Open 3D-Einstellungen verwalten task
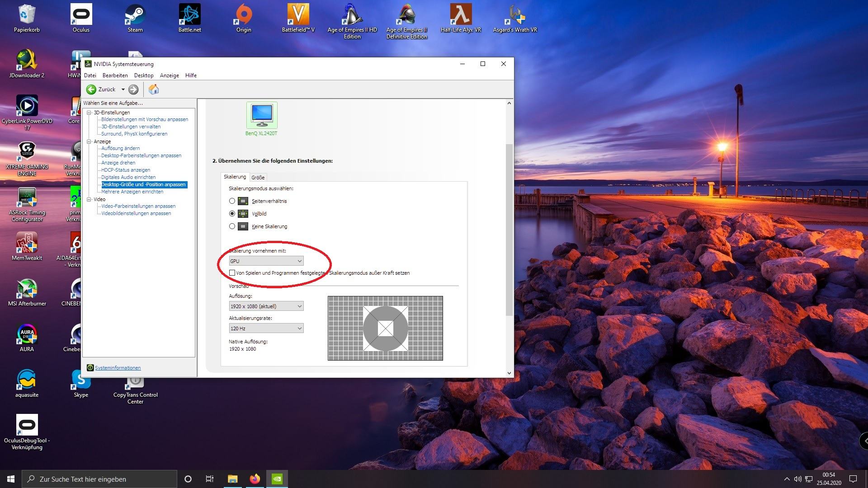Image resolution: width=868 pixels, height=488 pixels. [131, 127]
